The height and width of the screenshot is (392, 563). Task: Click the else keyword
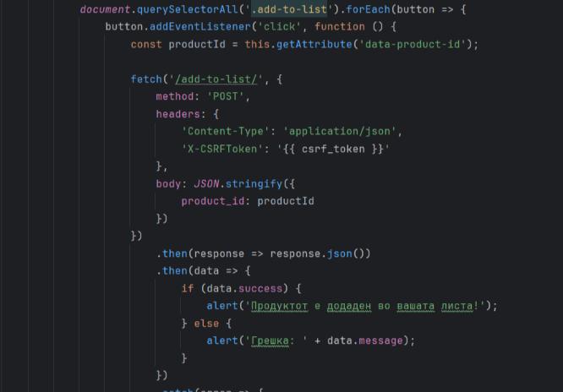point(206,324)
